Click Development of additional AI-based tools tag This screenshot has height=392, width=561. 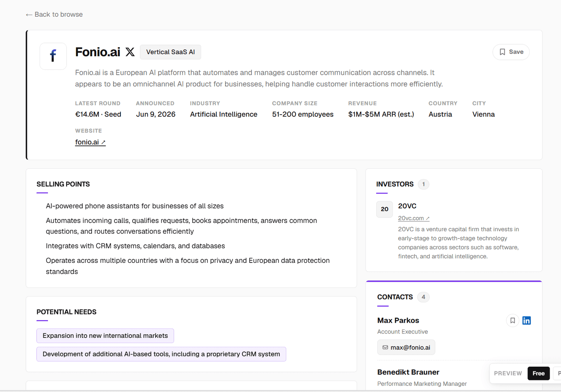pyautogui.click(x=161, y=354)
